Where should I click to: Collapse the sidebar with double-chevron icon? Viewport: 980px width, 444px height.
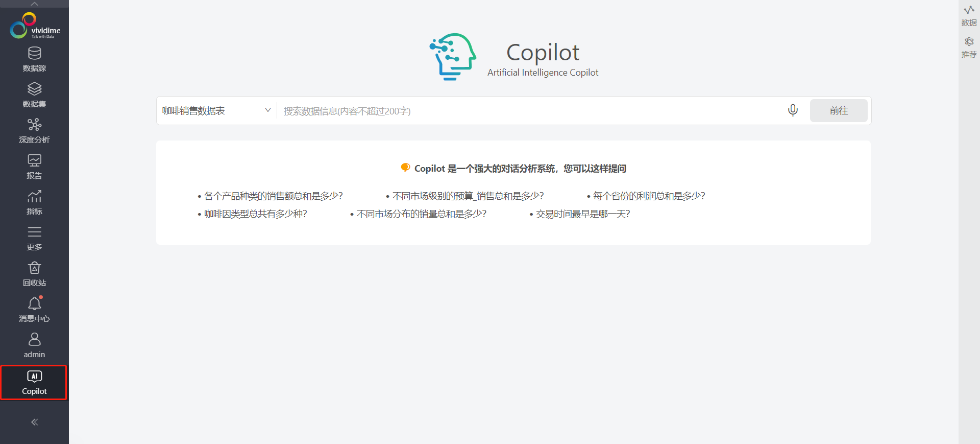(x=34, y=422)
